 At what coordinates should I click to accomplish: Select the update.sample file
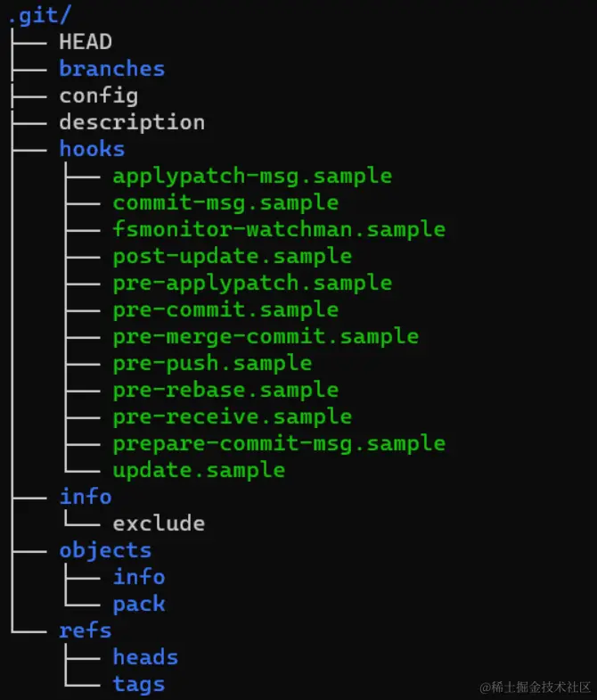(199, 470)
